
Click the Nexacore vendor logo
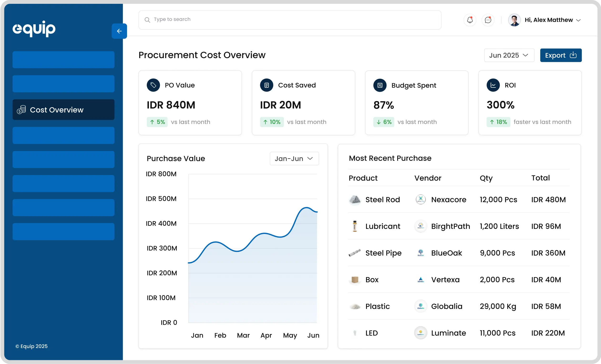coord(421,200)
